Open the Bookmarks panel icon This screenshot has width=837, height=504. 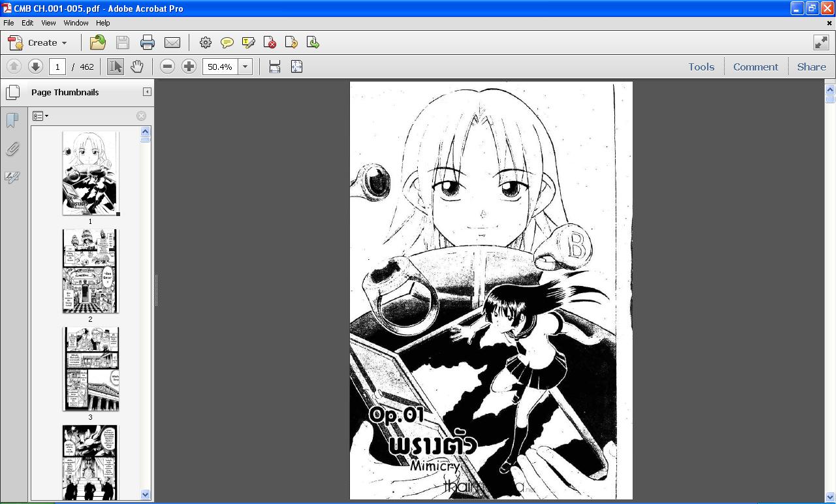(x=12, y=120)
